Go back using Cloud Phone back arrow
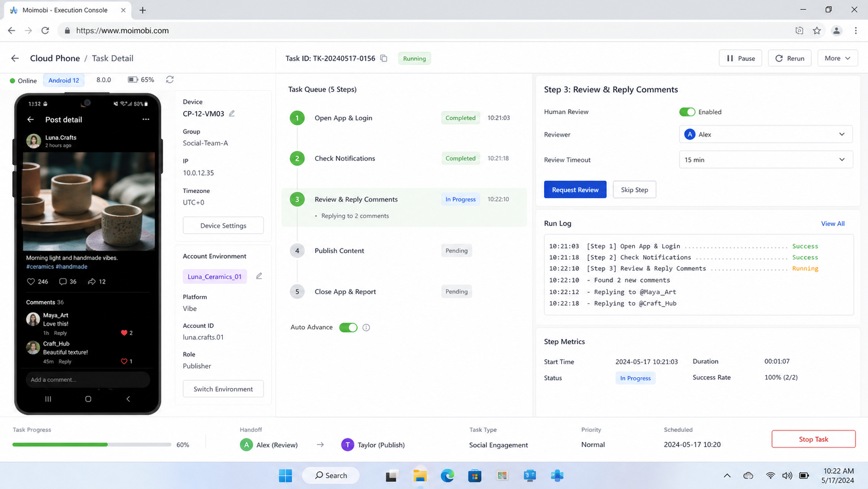Image resolution: width=868 pixels, height=489 pixels. tap(15, 58)
